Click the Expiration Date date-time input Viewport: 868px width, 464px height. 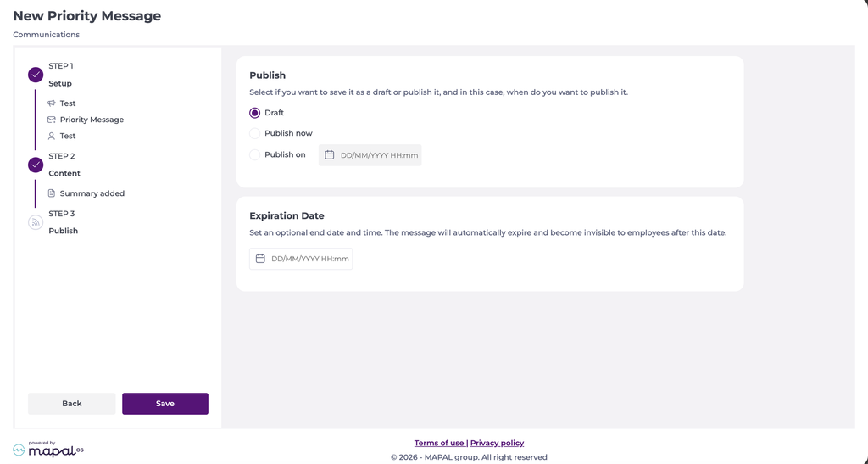(301, 259)
